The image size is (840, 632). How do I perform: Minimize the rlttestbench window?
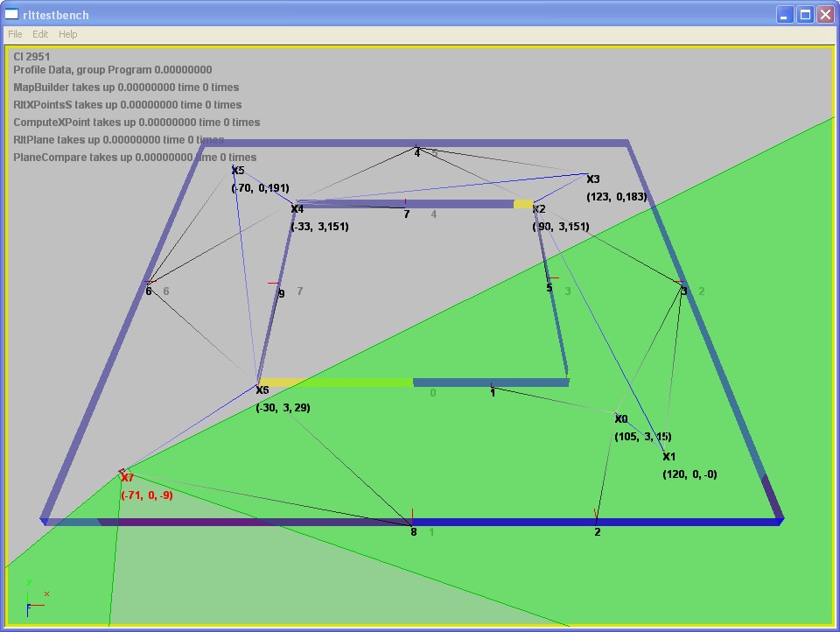click(x=784, y=14)
